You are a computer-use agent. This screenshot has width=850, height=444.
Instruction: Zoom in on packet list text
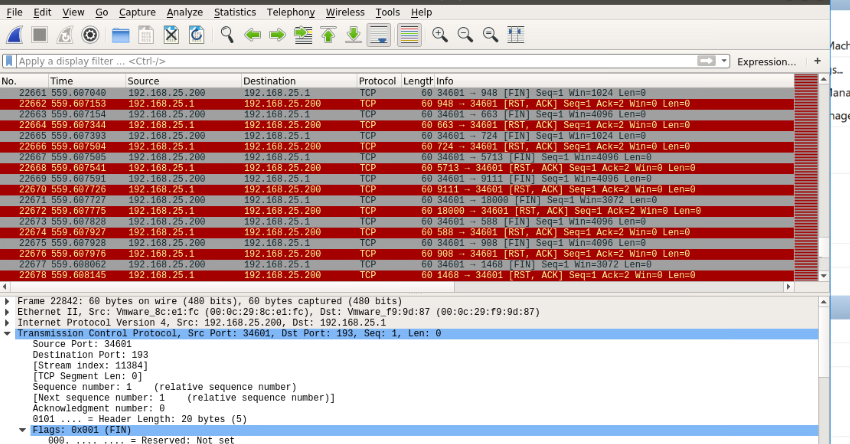pos(440,35)
